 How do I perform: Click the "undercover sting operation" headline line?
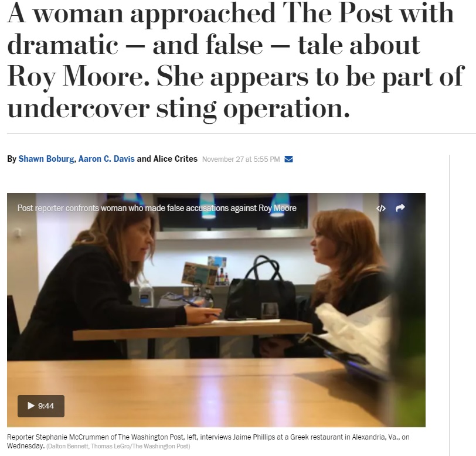[x=178, y=108]
